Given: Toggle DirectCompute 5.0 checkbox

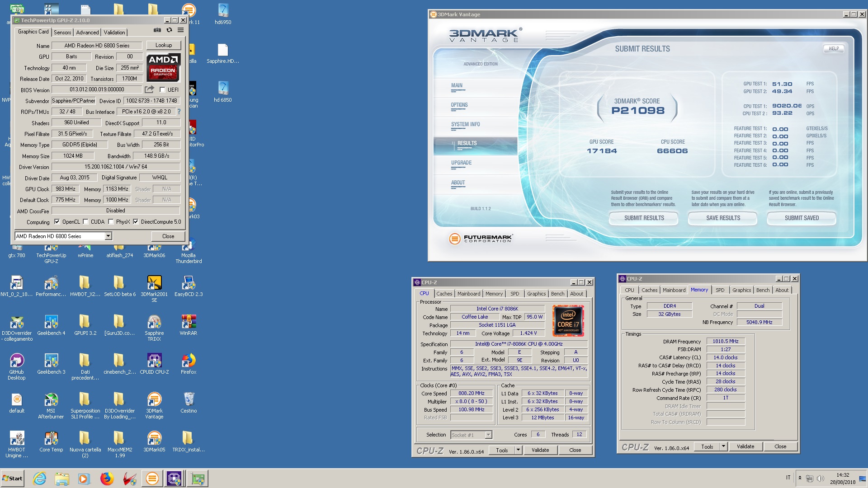Looking at the screenshot, I should click(x=136, y=221).
